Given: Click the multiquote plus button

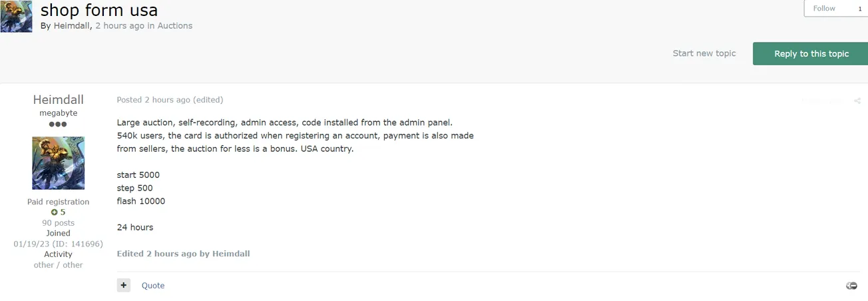Looking at the screenshot, I should (124, 285).
